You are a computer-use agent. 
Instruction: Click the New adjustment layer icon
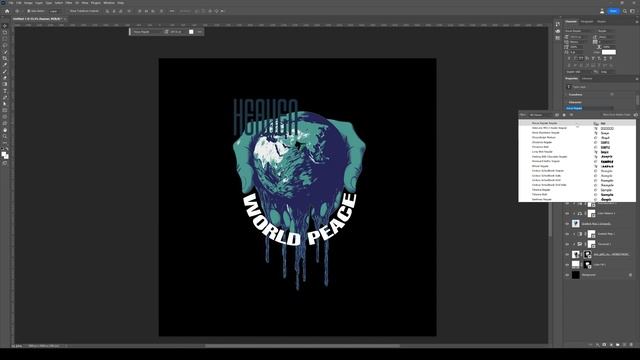coord(611,345)
